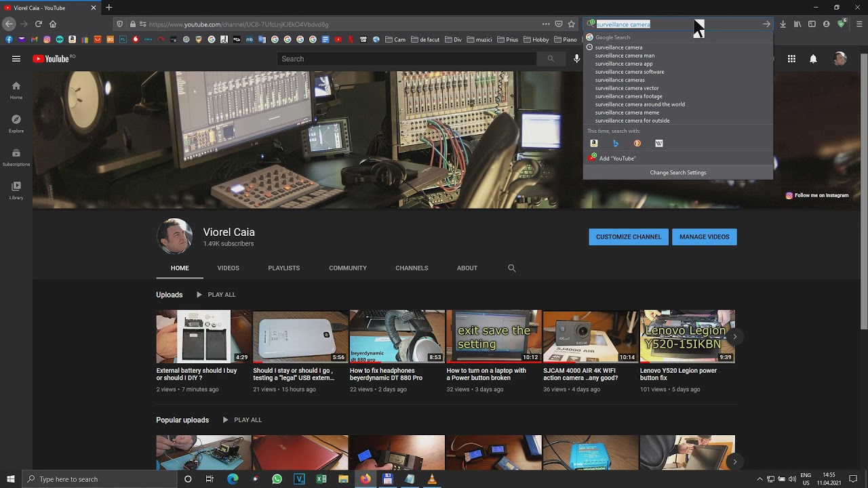Screen dimensions: 868x488
Task: Add "YouTube" as a search engine
Action: [x=678, y=159]
